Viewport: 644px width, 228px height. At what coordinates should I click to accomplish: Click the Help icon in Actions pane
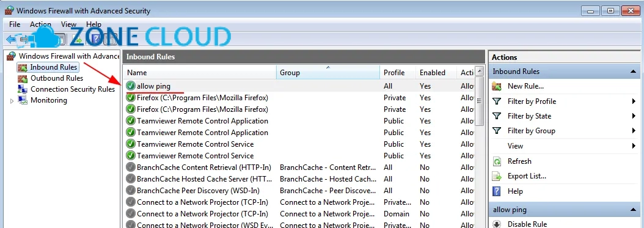[497, 191]
